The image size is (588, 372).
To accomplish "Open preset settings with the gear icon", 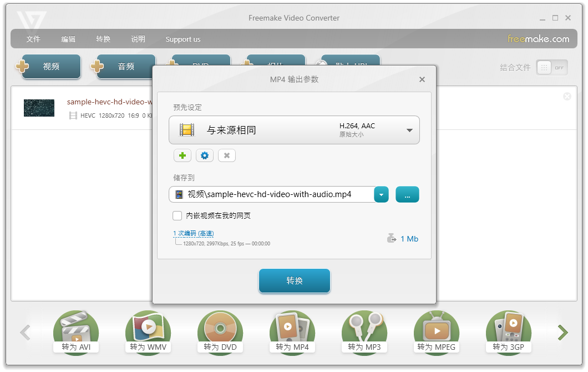I will [x=204, y=155].
